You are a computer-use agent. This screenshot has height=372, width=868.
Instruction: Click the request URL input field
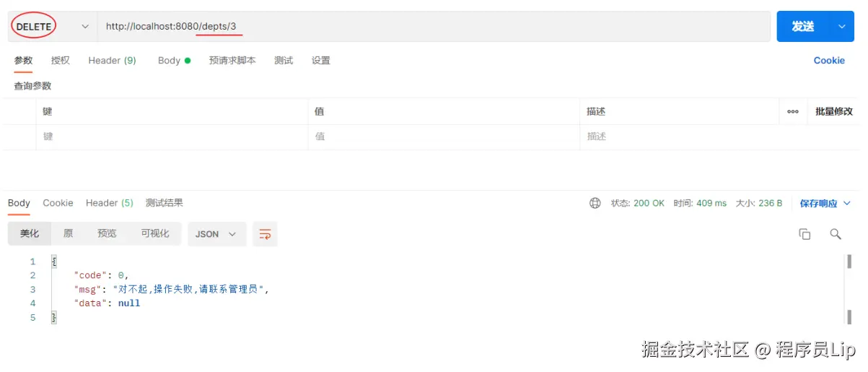[x=434, y=27]
